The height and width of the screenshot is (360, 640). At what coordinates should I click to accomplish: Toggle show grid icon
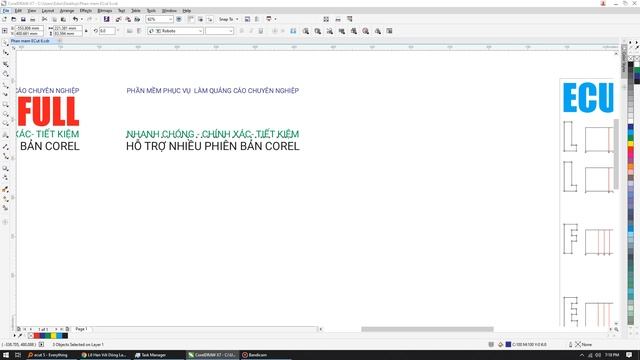click(200, 19)
